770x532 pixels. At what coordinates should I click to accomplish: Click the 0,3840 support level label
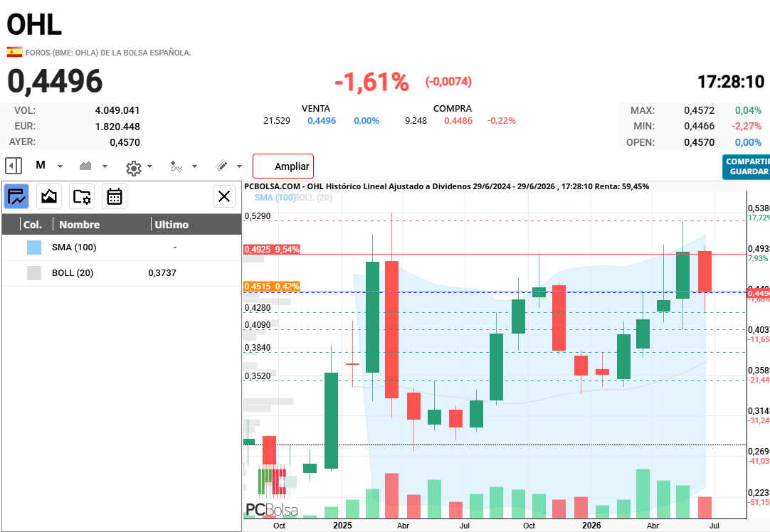pos(258,348)
